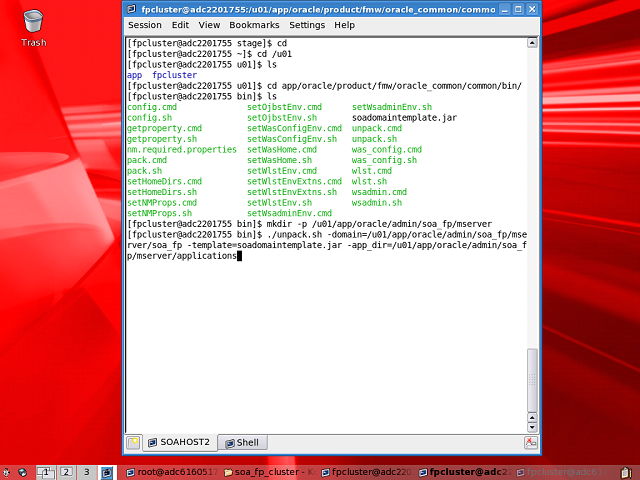Click the close-tab icon at bottom right of Konsole
Image resolution: width=640 pixels, height=480 pixels.
coord(531,442)
